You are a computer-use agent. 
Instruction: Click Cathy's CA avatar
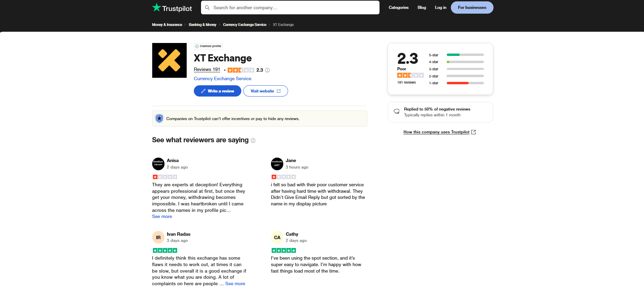pyautogui.click(x=277, y=237)
